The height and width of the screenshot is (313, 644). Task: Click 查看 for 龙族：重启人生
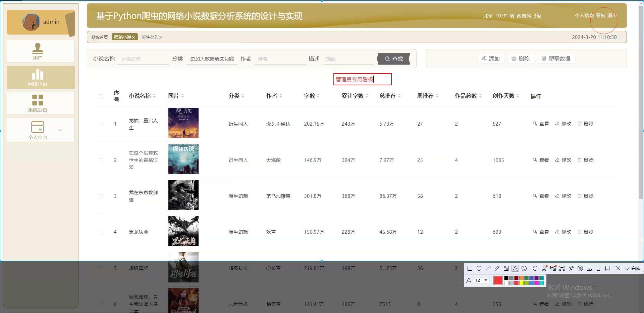pyautogui.click(x=541, y=124)
